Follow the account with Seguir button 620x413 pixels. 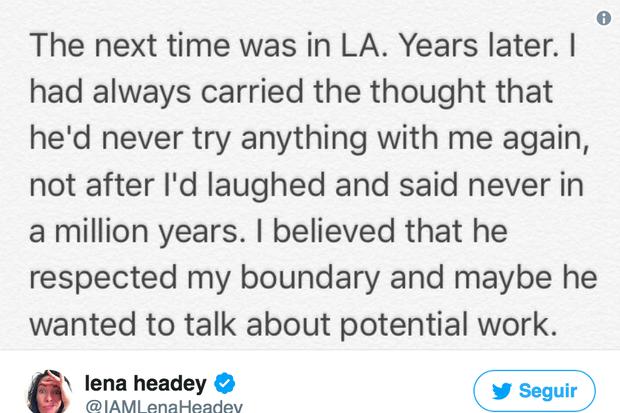534,391
